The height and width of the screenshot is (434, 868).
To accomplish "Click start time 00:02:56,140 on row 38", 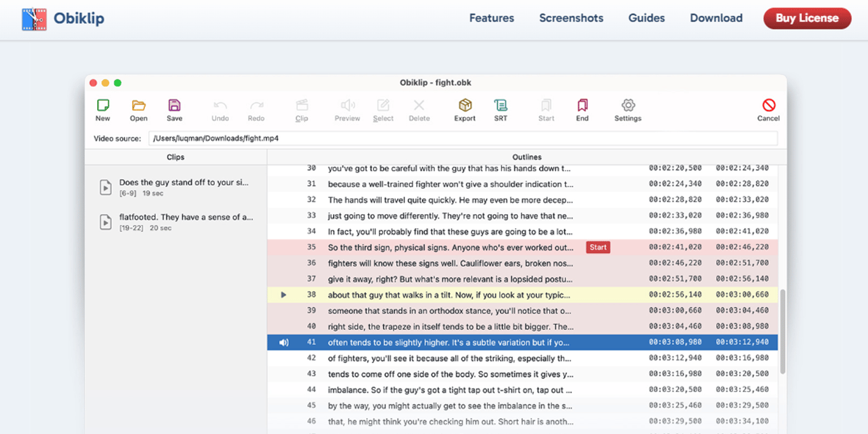I will pyautogui.click(x=675, y=295).
